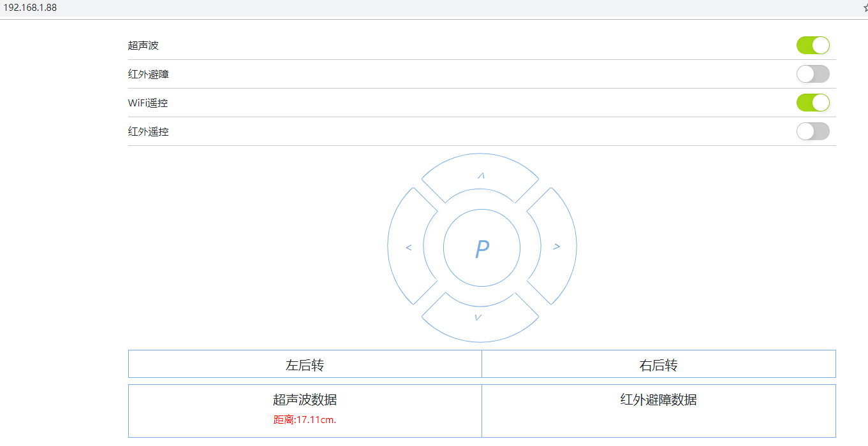Click the bookmark star in the address bar
This screenshot has width=868, height=446.
point(864,8)
